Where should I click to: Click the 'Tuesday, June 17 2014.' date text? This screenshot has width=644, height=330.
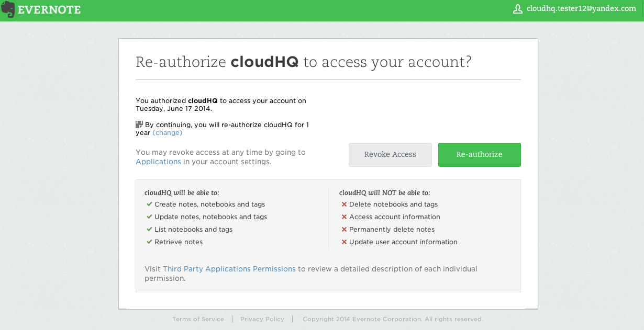tap(174, 109)
